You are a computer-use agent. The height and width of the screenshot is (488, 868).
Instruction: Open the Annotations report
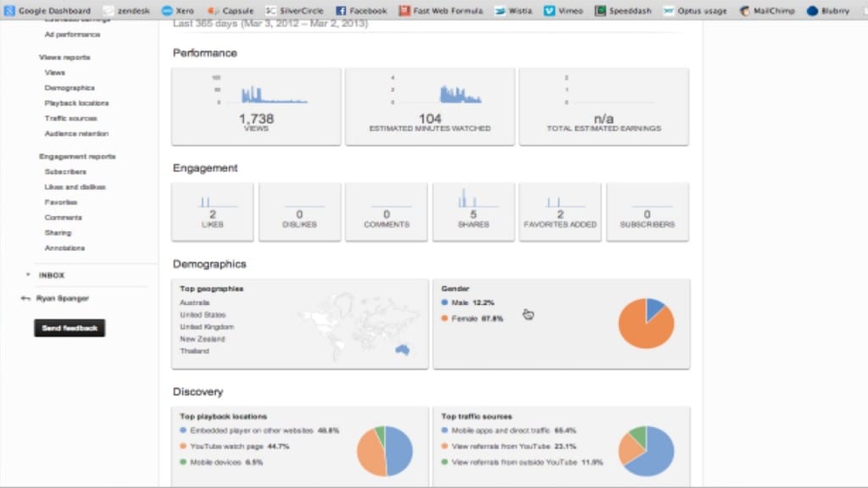[x=64, y=248]
